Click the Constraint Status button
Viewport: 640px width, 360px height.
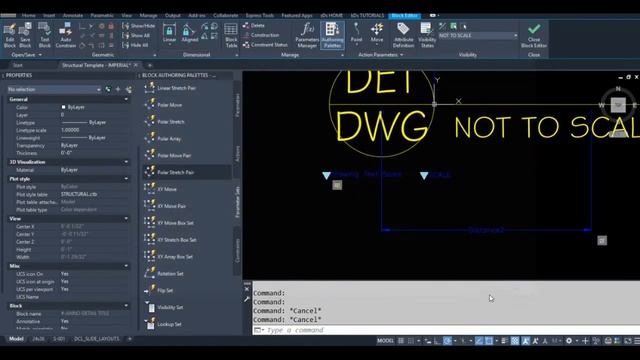265,44
